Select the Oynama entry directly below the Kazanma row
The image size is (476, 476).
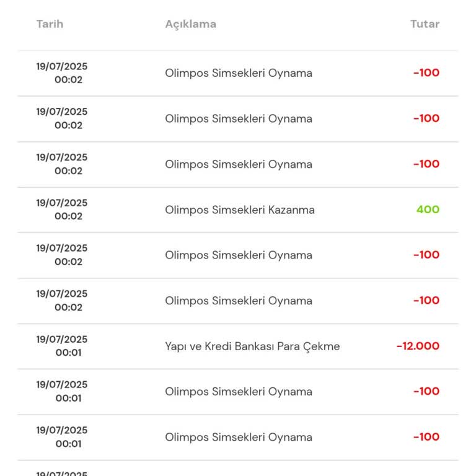coord(238,255)
